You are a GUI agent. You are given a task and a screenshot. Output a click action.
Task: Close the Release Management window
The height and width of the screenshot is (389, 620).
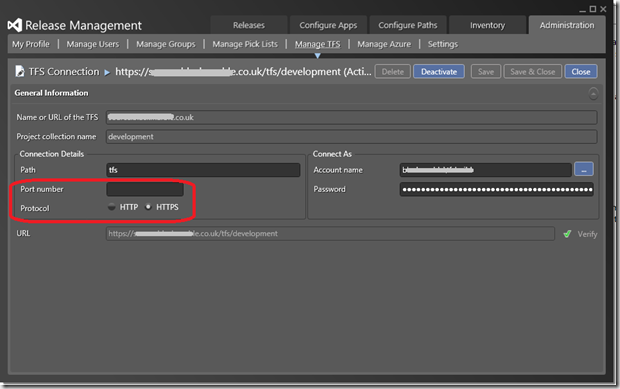[603, 9]
